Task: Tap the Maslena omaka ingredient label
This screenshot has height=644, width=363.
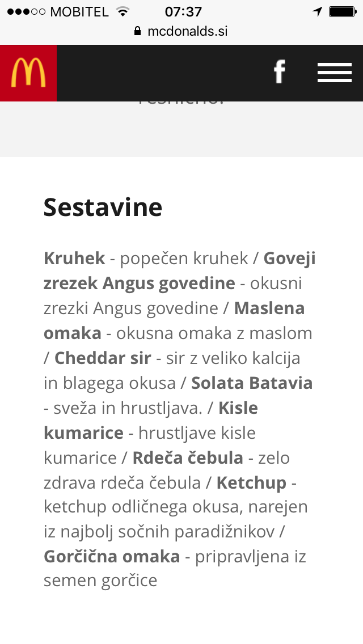Action: point(269,308)
